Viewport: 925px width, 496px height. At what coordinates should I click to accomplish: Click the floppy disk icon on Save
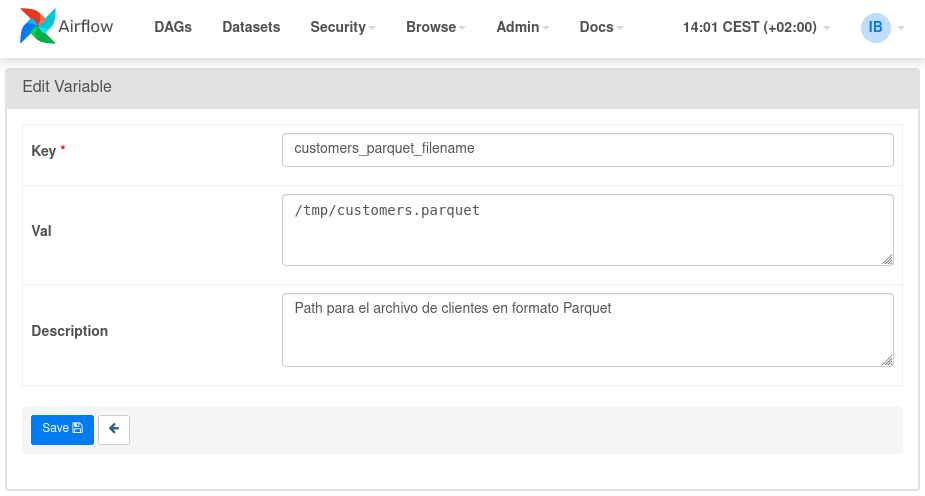78,428
